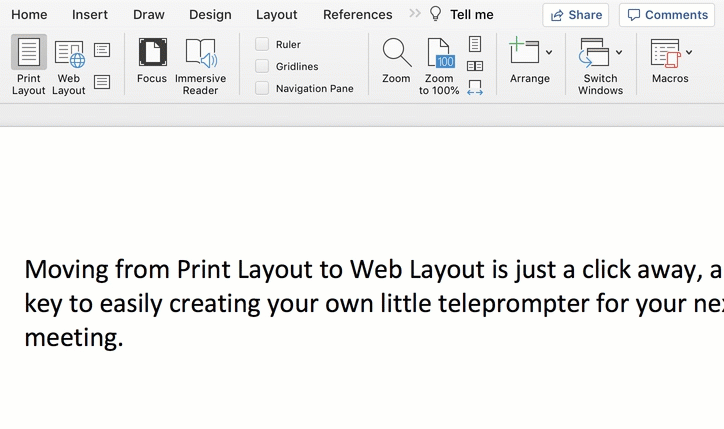This screenshot has height=429, width=724.
Task: Open the Switch Windows dropdown
Action: [x=619, y=53]
